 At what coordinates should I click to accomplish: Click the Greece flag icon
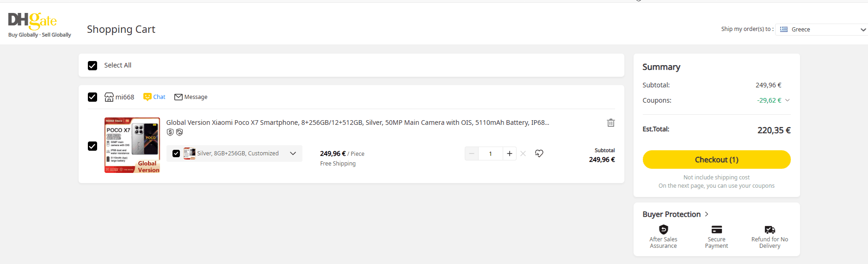click(784, 29)
